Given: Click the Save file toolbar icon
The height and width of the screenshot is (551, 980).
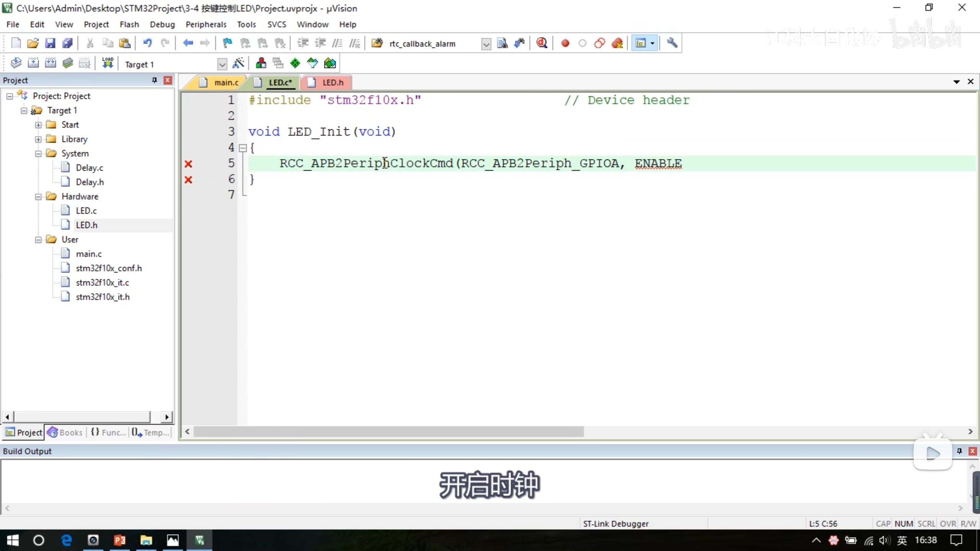Looking at the screenshot, I should [x=50, y=43].
